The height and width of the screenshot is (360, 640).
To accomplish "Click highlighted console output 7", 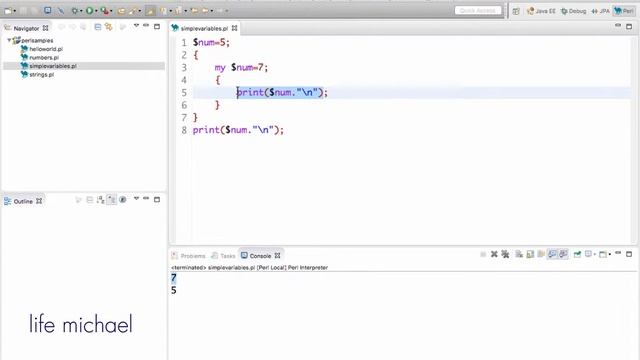I will (x=174, y=278).
